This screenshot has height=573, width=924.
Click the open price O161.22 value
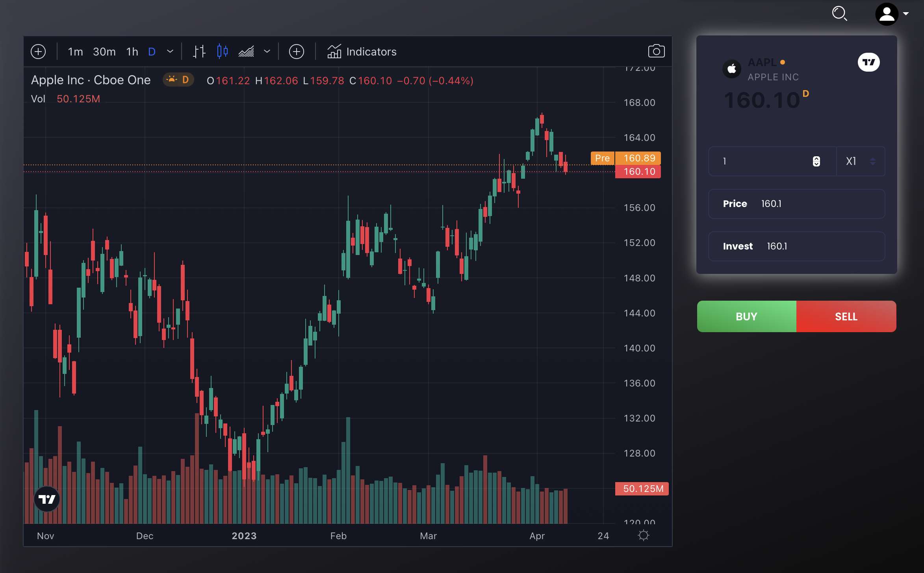(x=228, y=81)
